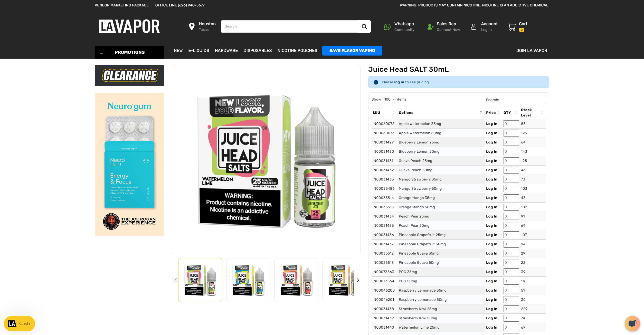Click the LA Vapor logo
The image size is (644, 335).
click(129, 26)
